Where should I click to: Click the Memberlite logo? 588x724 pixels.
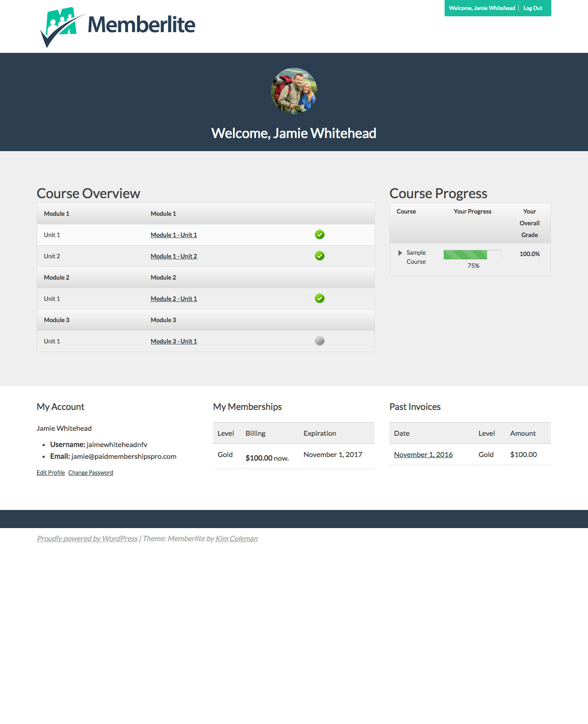point(118,27)
